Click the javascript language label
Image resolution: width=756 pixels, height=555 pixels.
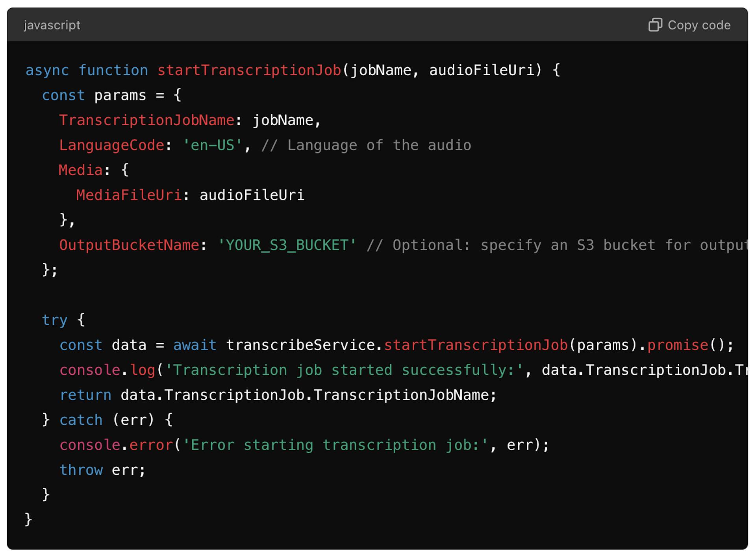52,25
